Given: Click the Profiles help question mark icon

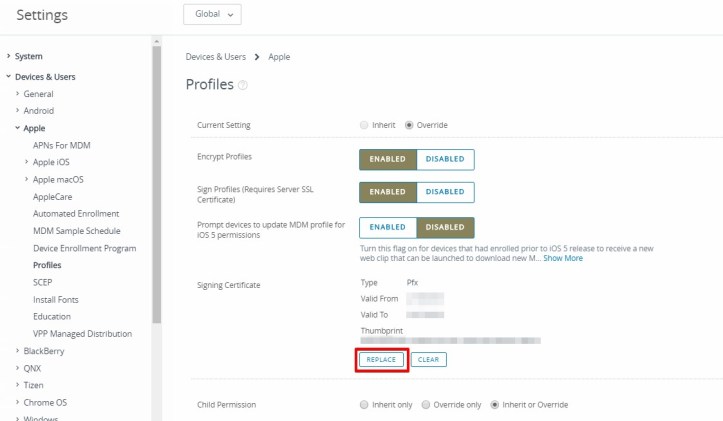Looking at the screenshot, I should click(243, 86).
